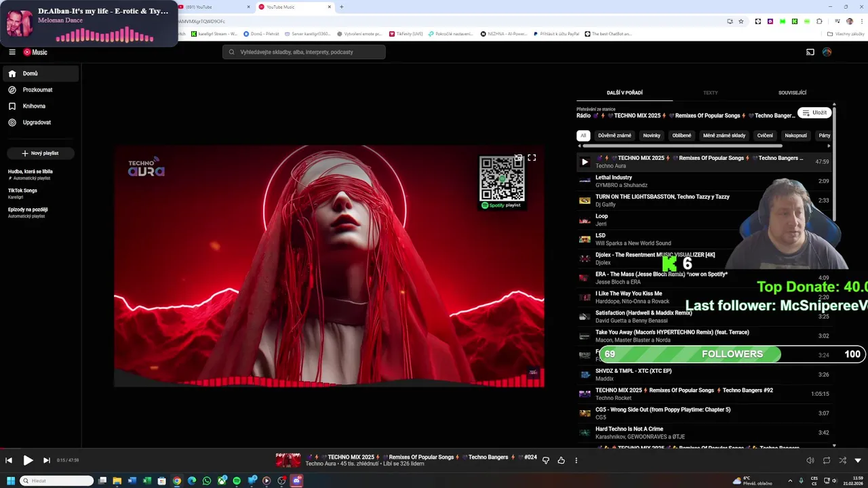The height and width of the screenshot is (488, 868).
Task: Save the queue with Uložit
Action: [814, 113]
